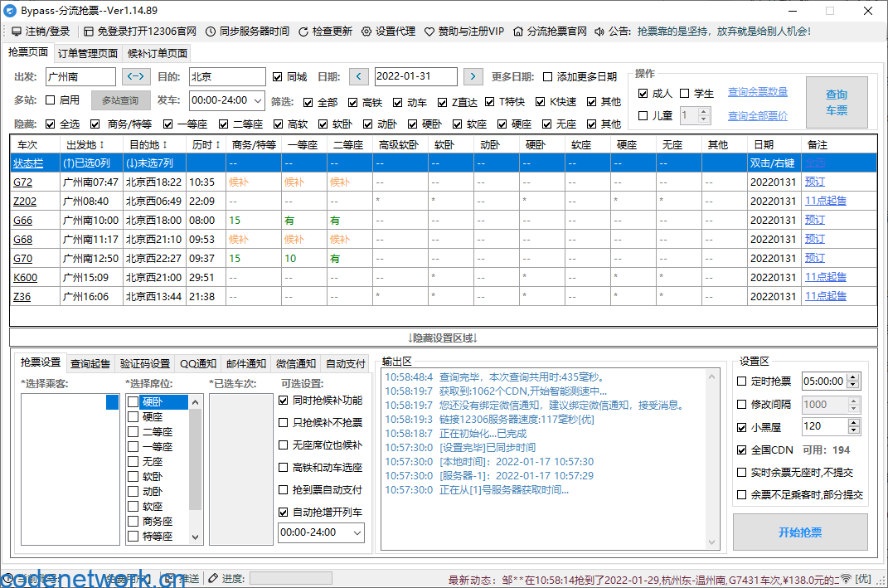Click 预订 link for G66
This screenshot has width=888, height=588.
(x=815, y=220)
